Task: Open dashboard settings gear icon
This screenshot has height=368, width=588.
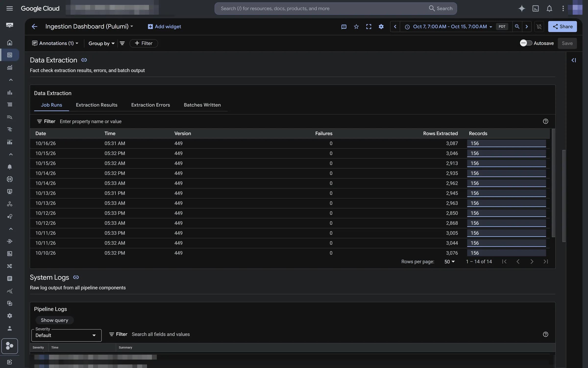Action: click(381, 26)
